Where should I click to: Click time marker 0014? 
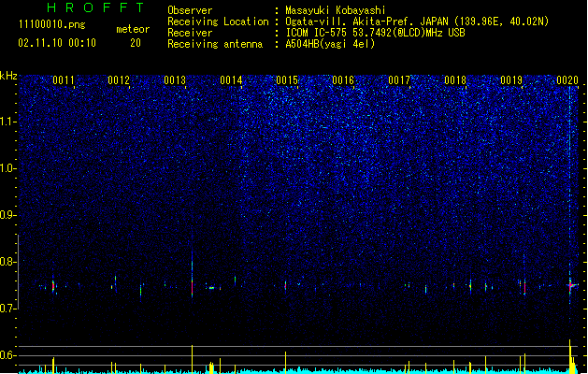coord(231,80)
